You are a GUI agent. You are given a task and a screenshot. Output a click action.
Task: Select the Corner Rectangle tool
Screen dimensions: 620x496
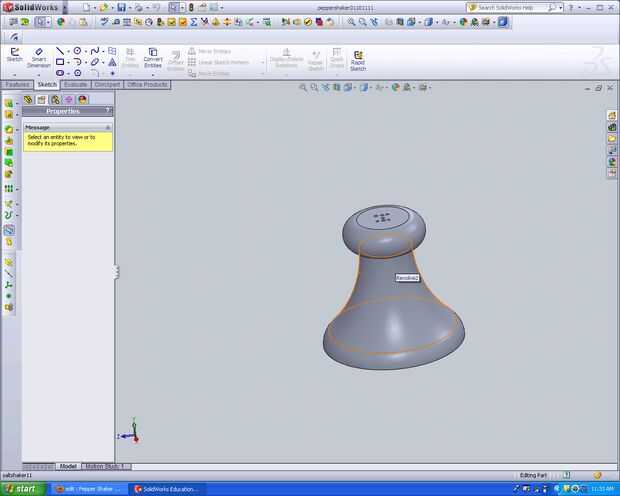[x=60, y=62]
